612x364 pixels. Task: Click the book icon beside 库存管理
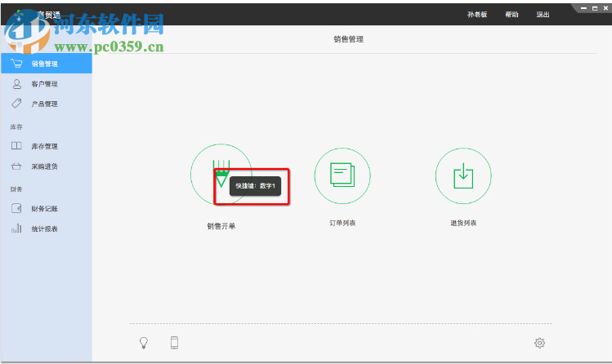[x=16, y=146]
